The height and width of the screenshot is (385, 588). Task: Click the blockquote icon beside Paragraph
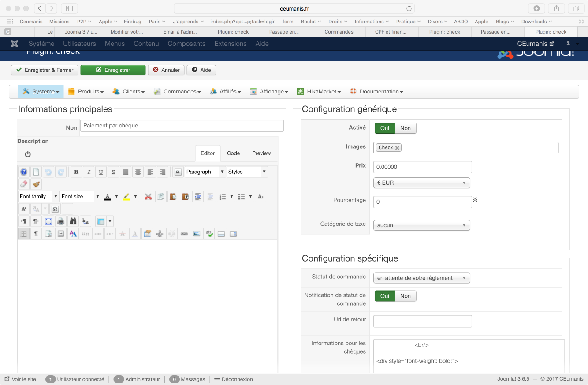pos(178,172)
